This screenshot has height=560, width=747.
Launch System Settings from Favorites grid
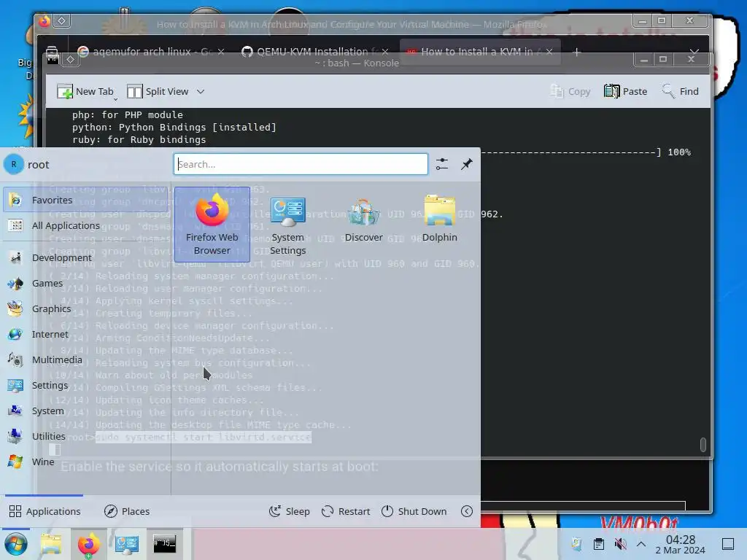point(287,224)
